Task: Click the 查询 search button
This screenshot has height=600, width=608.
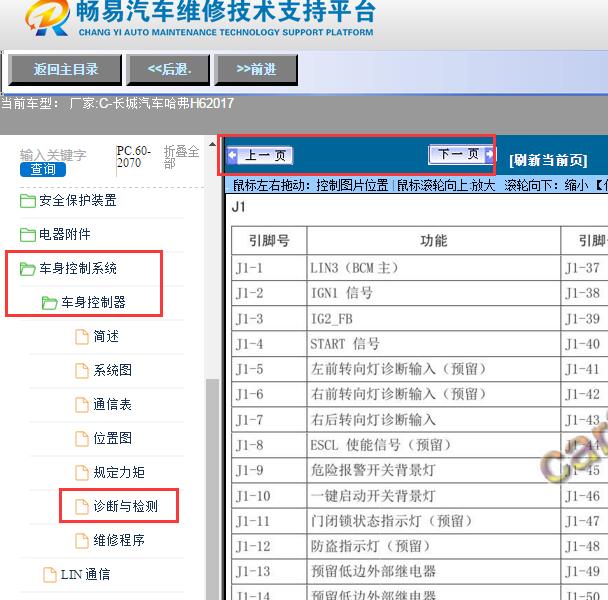Action: pyautogui.click(x=43, y=169)
